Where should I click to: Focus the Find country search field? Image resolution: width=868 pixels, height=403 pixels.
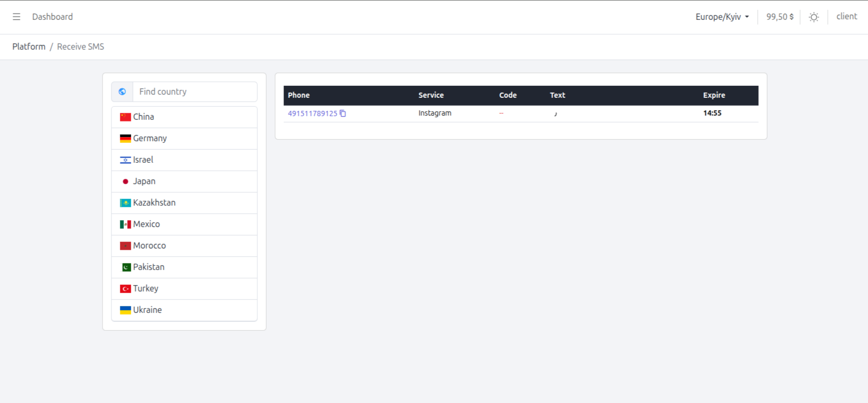click(x=195, y=92)
